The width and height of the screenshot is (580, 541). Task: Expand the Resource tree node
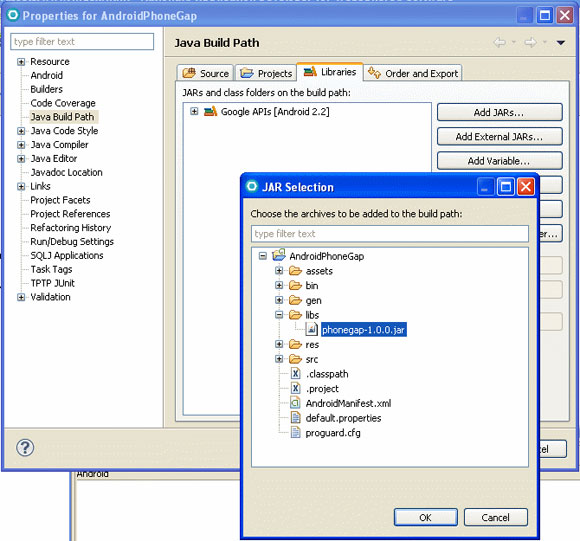21,61
